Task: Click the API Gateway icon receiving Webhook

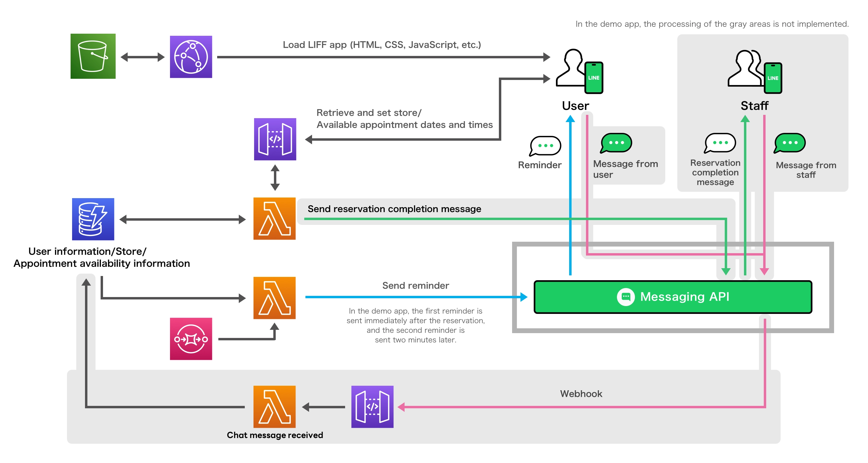Action: click(372, 407)
